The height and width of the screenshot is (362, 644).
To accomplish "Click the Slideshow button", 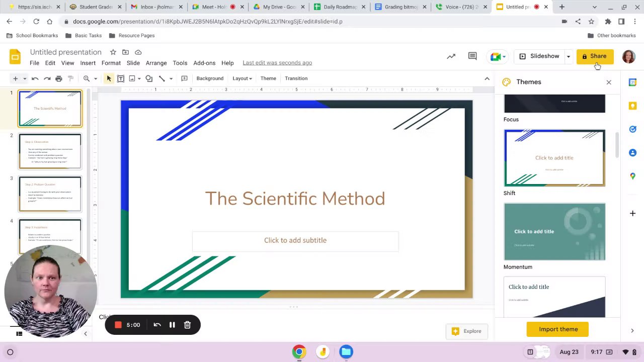I will coord(539,56).
